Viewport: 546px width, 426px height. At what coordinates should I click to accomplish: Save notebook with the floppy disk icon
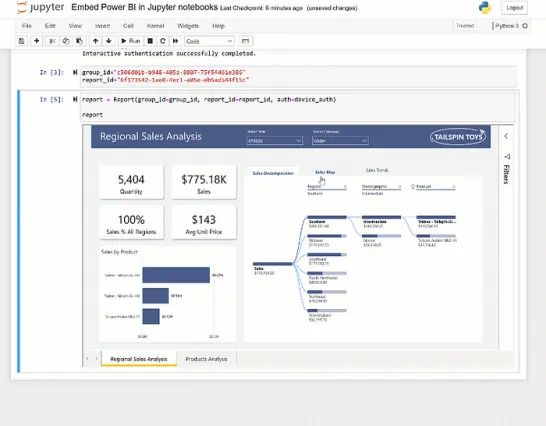tap(22, 41)
